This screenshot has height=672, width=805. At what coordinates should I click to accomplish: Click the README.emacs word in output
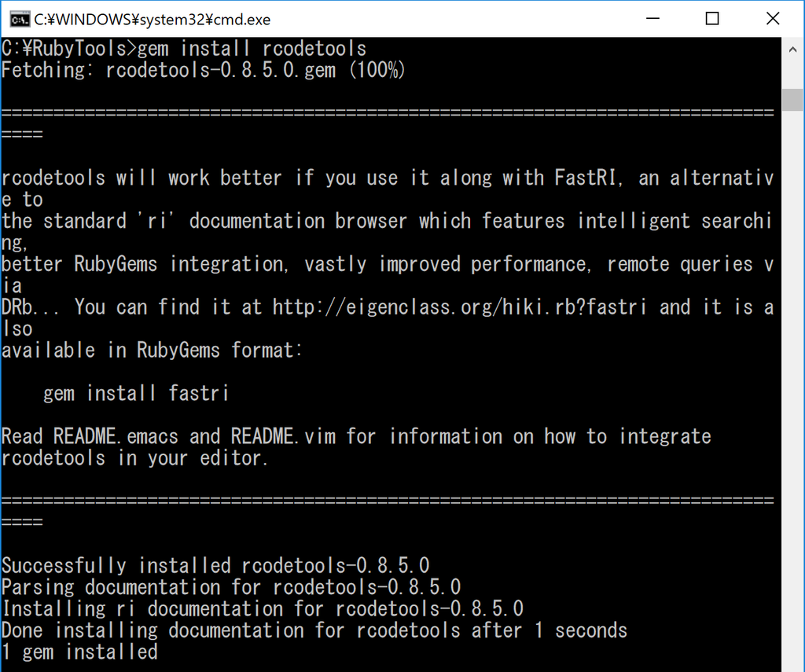pyautogui.click(x=116, y=436)
